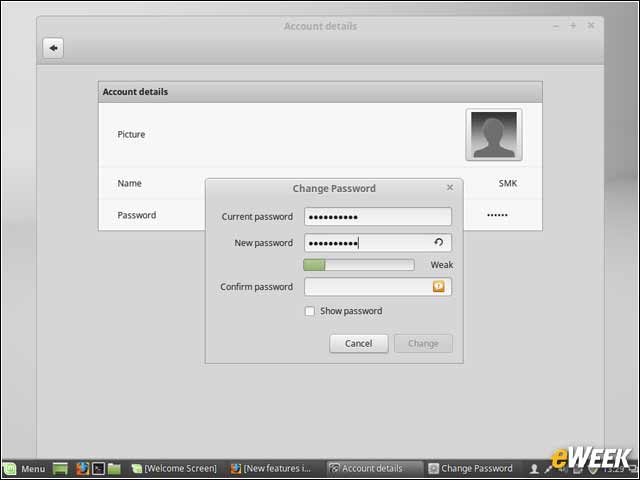Screen dimensions: 640x480
Task: Cancel the password change
Action: tap(358, 344)
